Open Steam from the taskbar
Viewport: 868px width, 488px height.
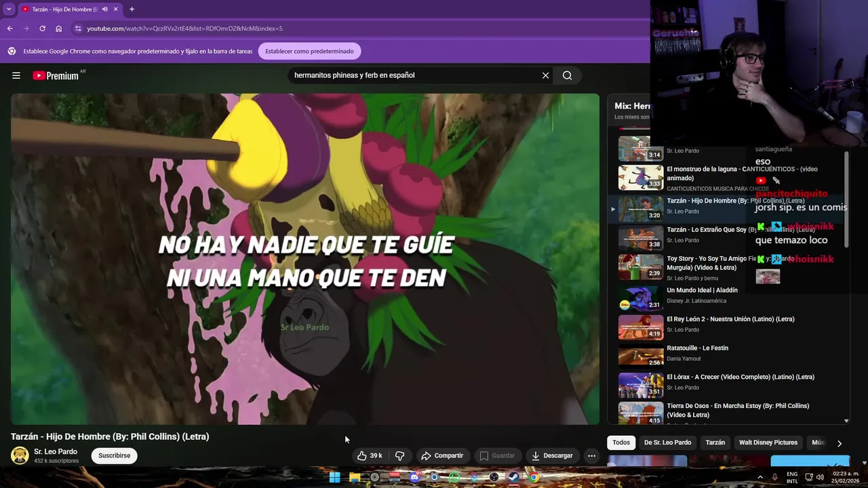pos(514,477)
